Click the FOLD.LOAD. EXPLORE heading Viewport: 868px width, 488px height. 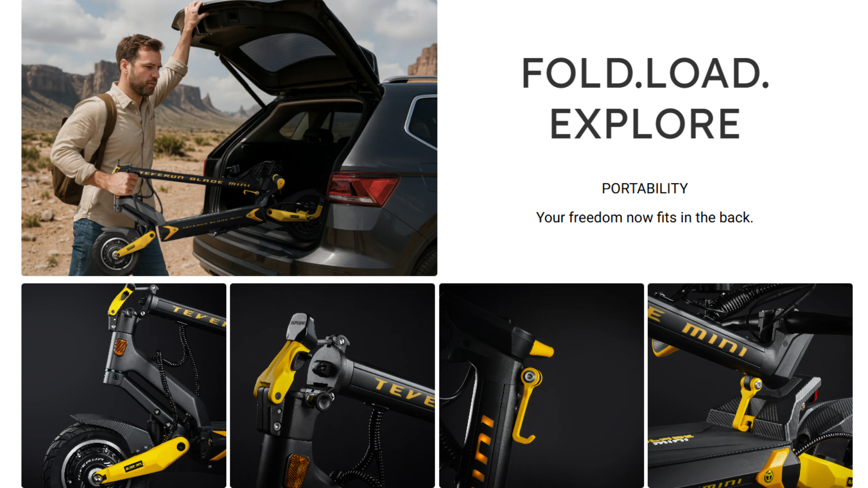click(x=645, y=98)
